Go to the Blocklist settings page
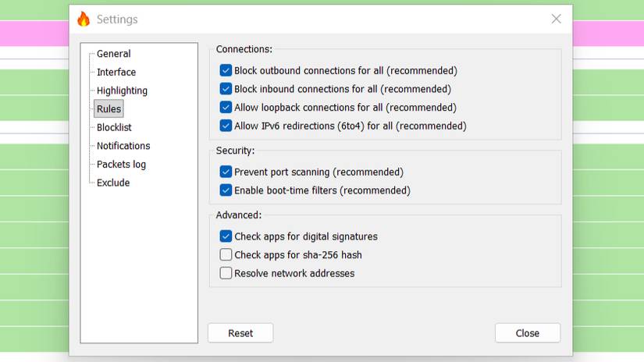Screen dimensions: 644x362 point(114,127)
